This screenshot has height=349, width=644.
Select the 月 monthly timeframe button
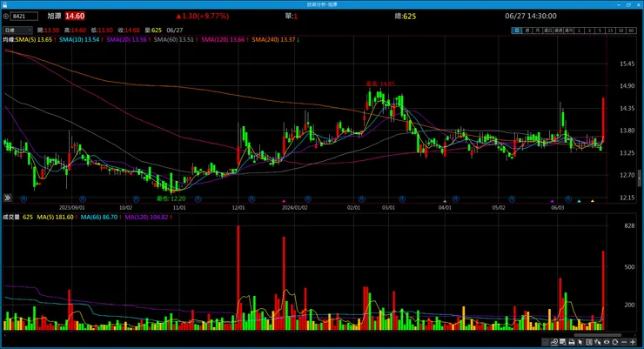click(x=538, y=30)
